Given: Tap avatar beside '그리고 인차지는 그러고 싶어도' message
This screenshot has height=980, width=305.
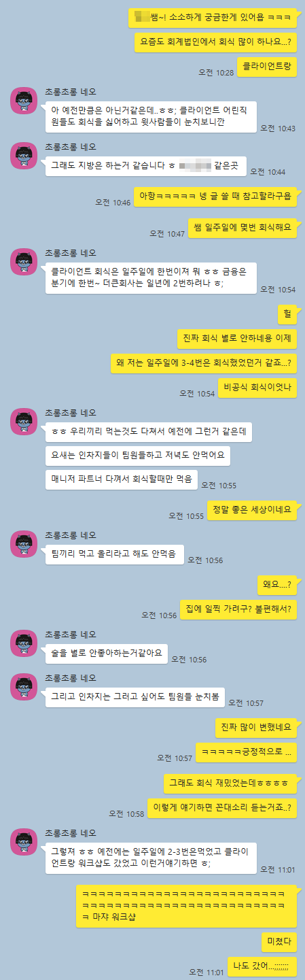Looking at the screenshot, I should point(23,686).
